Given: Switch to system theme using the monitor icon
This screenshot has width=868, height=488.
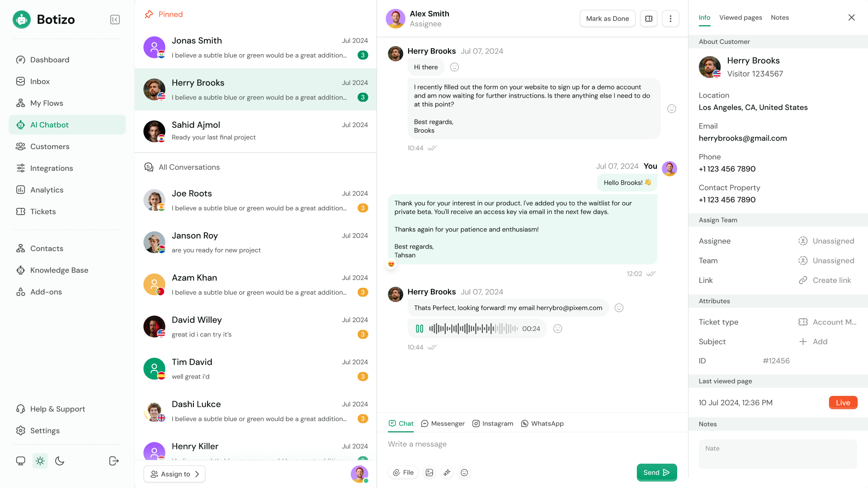Looking at the screenshot, I should (x=20, y=461).
